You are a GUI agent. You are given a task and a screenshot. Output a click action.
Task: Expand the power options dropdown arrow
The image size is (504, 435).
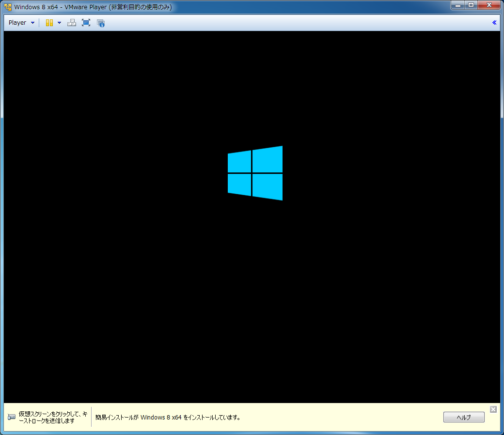[59, 23]
